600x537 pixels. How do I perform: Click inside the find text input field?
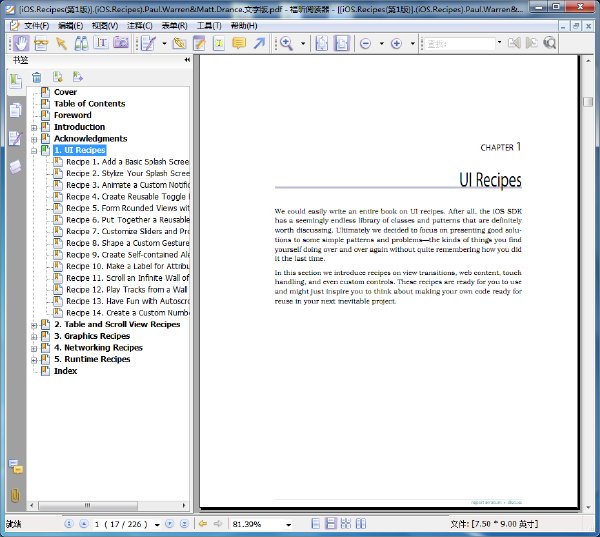[460, 44]
